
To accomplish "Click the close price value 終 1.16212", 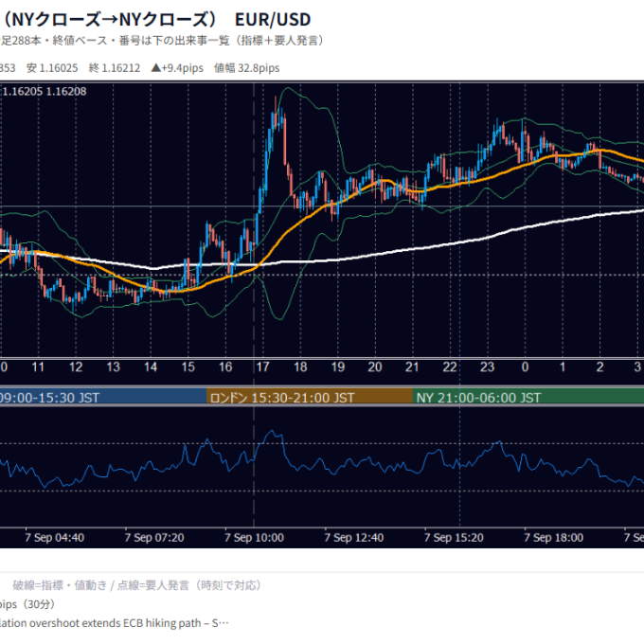I will 115,68.
